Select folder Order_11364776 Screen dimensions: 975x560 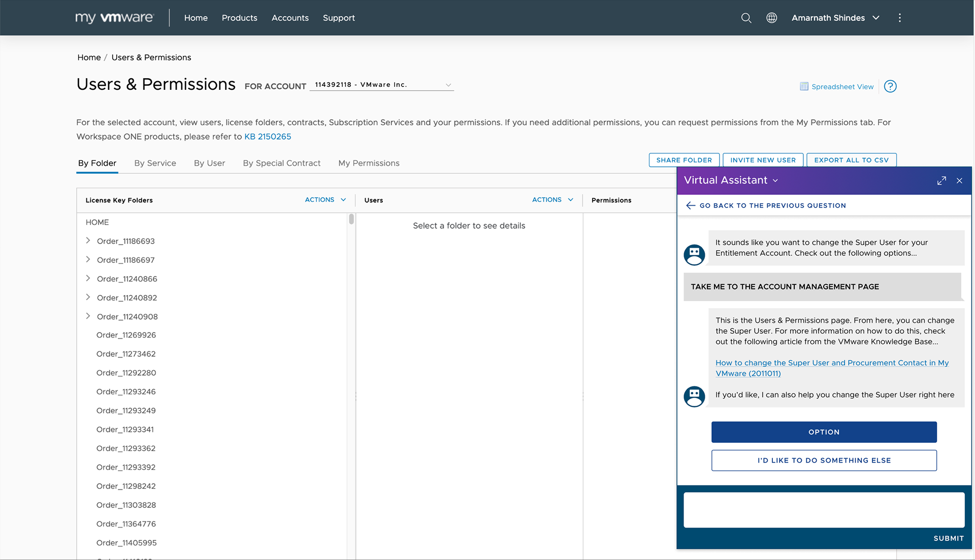126,524
